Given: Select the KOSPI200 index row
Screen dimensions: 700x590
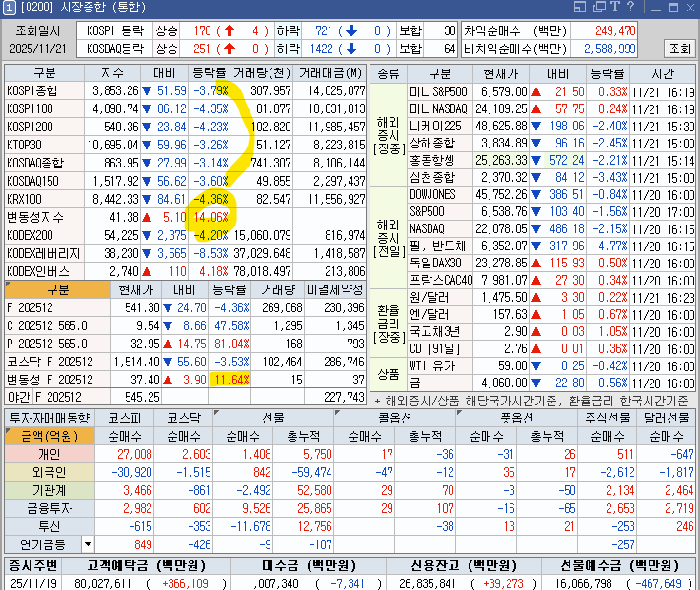Looking at the screenshot, I should 185,128.
